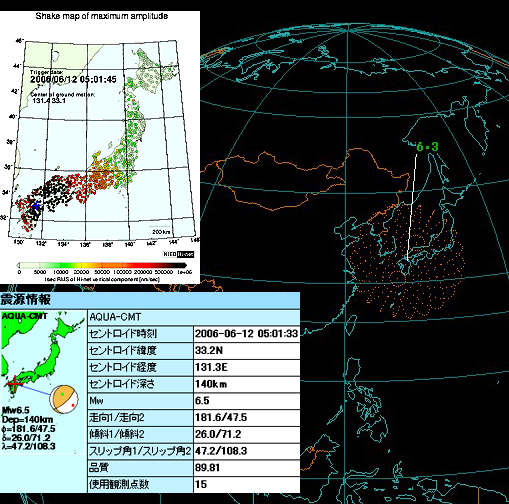This screenshot has height=504, width=509.
Task: Click the 走向1/走向2 label cell
Action: [140, 417]
